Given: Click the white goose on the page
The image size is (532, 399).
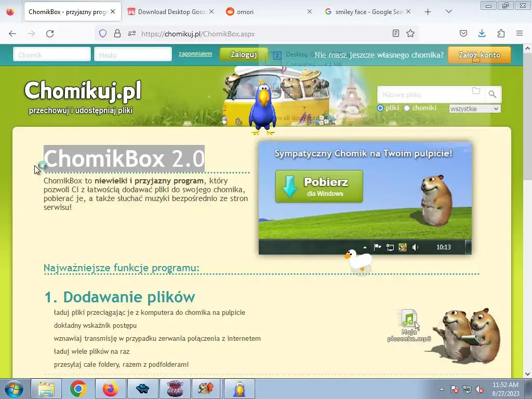Looking at the screenshot, I should click(x=358, y=261).
